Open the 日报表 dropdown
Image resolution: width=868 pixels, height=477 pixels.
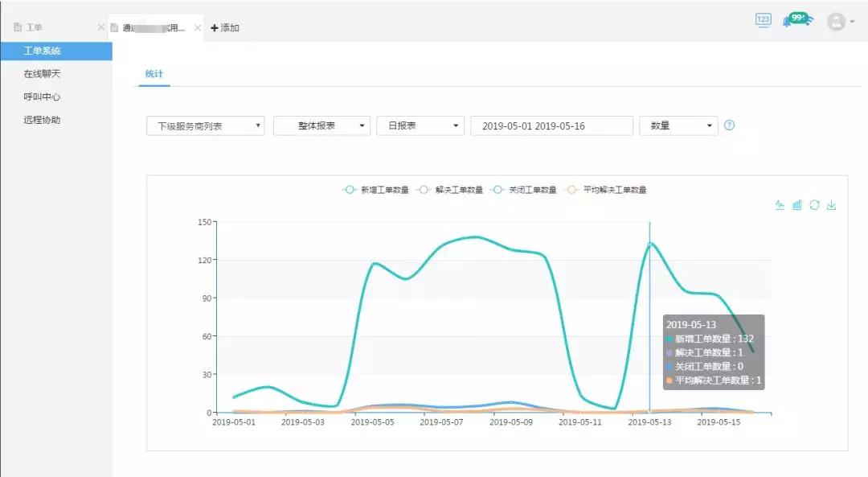click(420, 125)
